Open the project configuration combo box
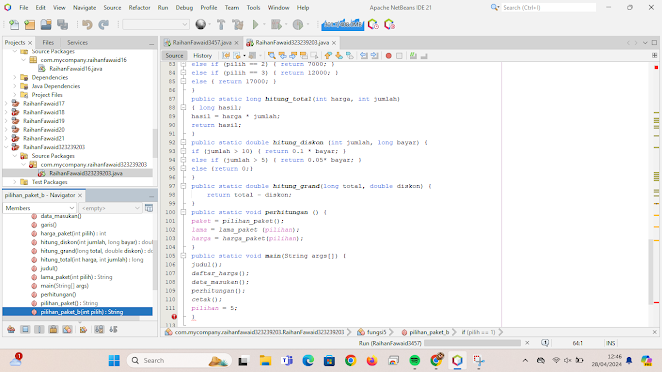 coord(155,24)
